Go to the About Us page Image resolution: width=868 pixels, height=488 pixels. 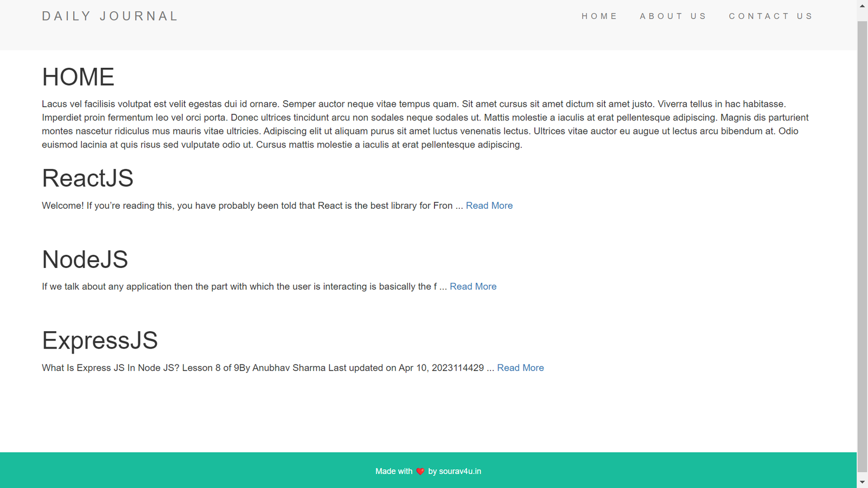673,16
